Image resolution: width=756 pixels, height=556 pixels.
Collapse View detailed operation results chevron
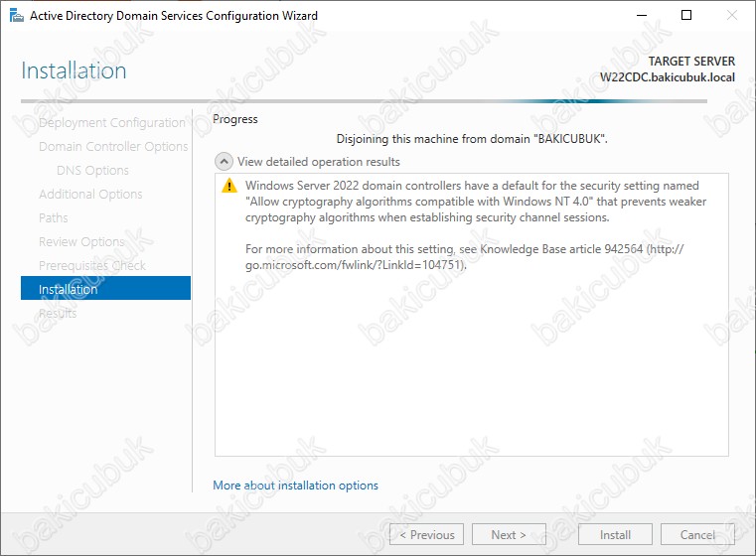point(224,162)
